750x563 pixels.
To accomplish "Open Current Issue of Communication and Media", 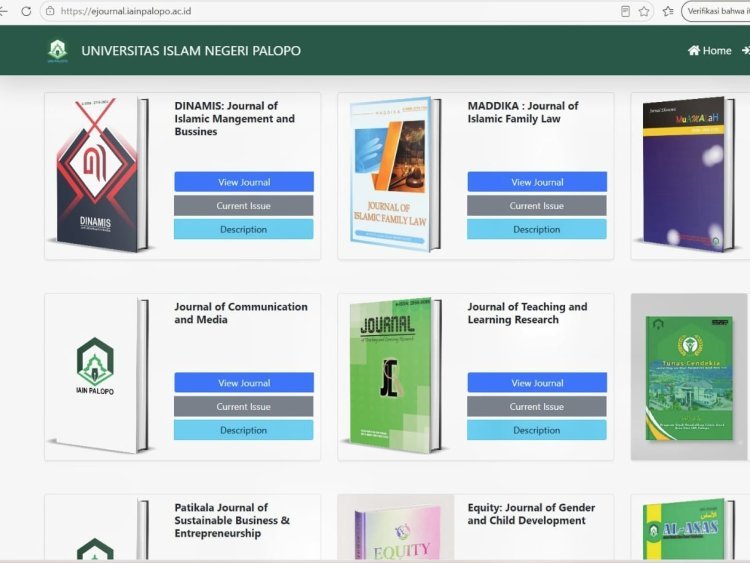I will click(x=244, y=407).
